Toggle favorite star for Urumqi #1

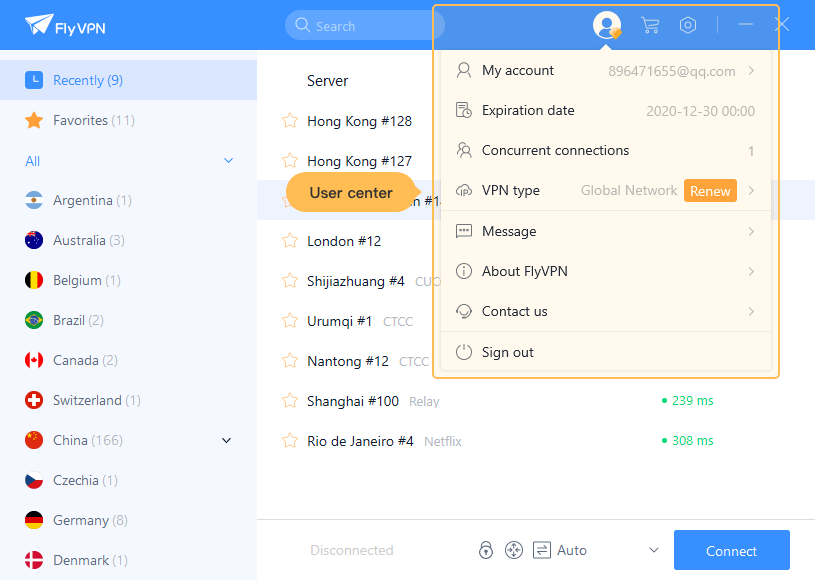pos(290,321)
